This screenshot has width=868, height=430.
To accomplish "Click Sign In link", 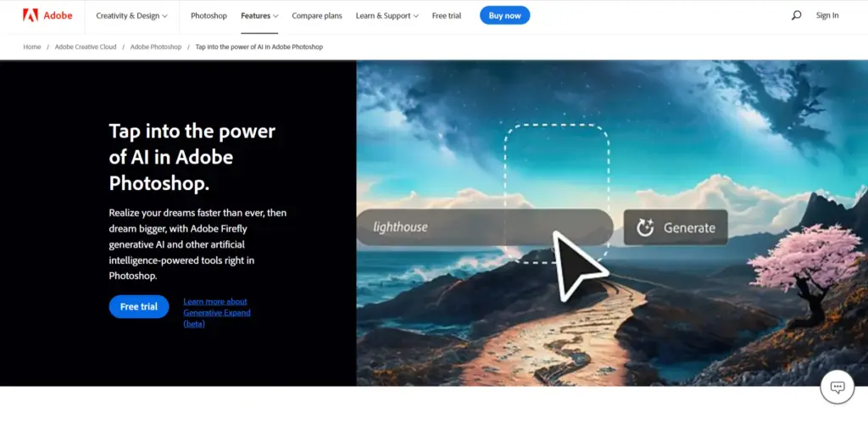I will 827,15.
